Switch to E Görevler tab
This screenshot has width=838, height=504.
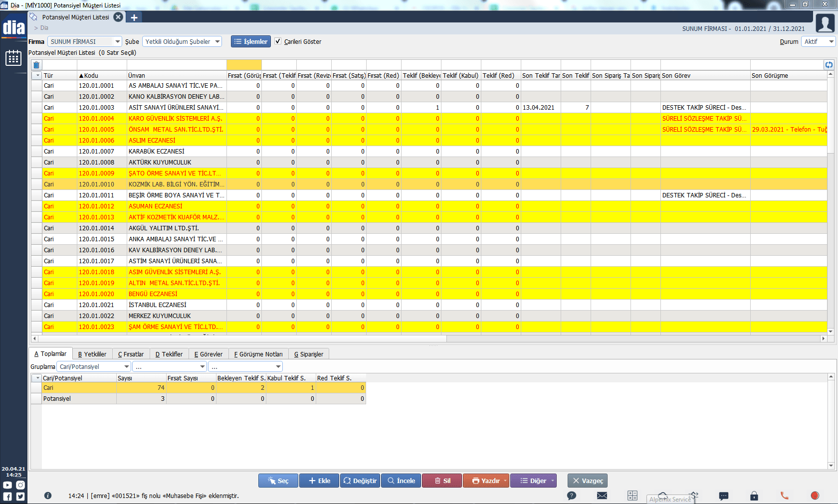[x=209, y=354]
